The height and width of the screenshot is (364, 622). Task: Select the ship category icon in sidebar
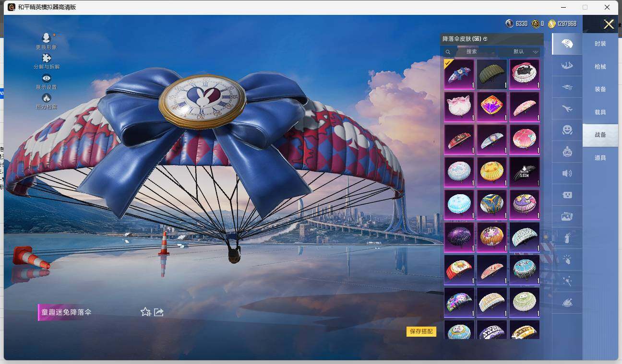[567, 65]
